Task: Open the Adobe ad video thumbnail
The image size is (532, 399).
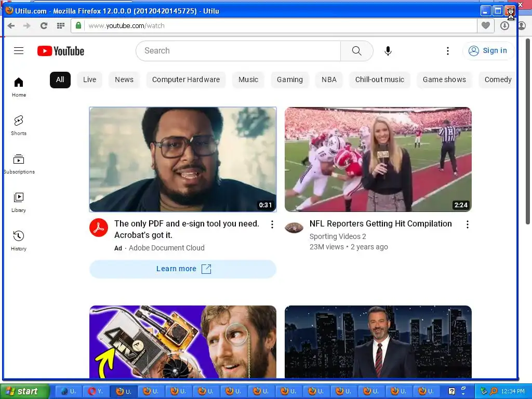Action: click(x=183, y=159)
